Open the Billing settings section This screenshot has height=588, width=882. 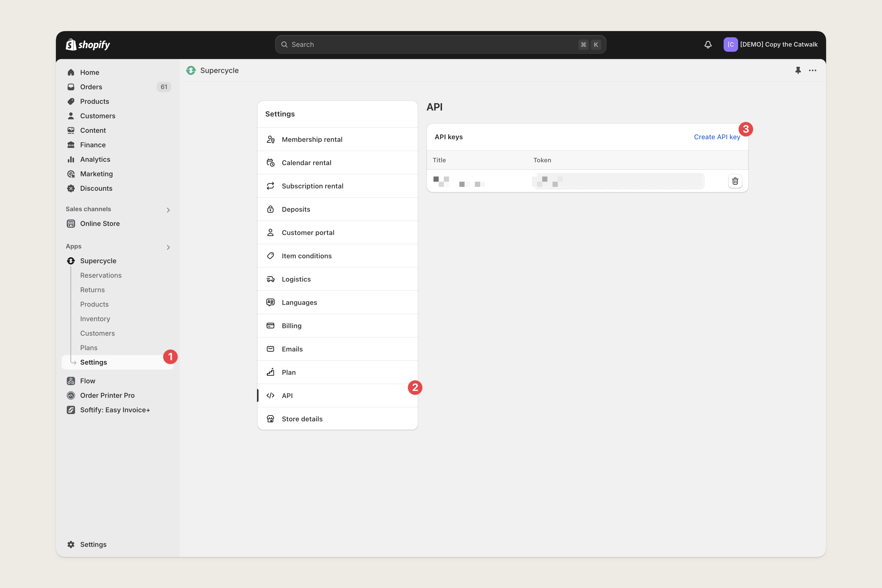[291, 326]
